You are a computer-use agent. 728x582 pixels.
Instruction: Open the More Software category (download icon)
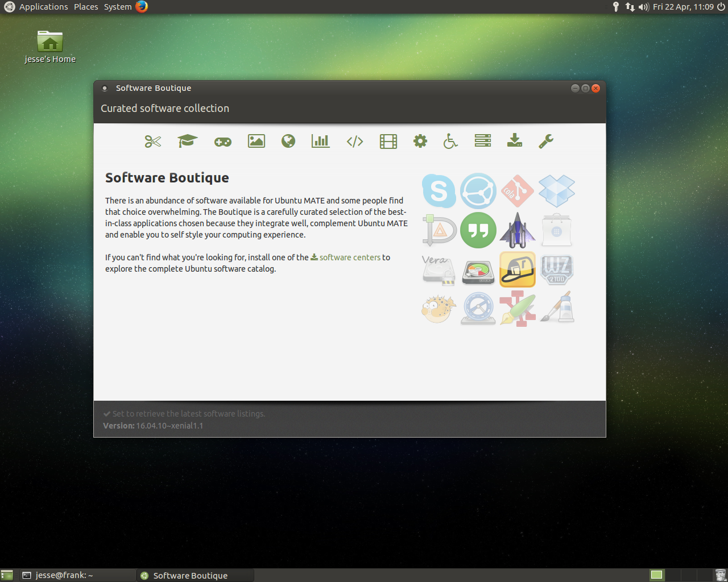[x=515, y=141]
